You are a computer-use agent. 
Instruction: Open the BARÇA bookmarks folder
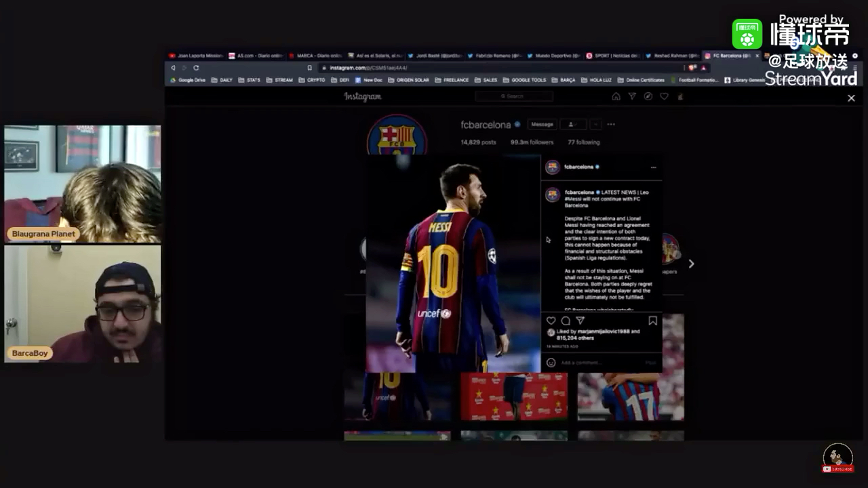click(564, 80)
